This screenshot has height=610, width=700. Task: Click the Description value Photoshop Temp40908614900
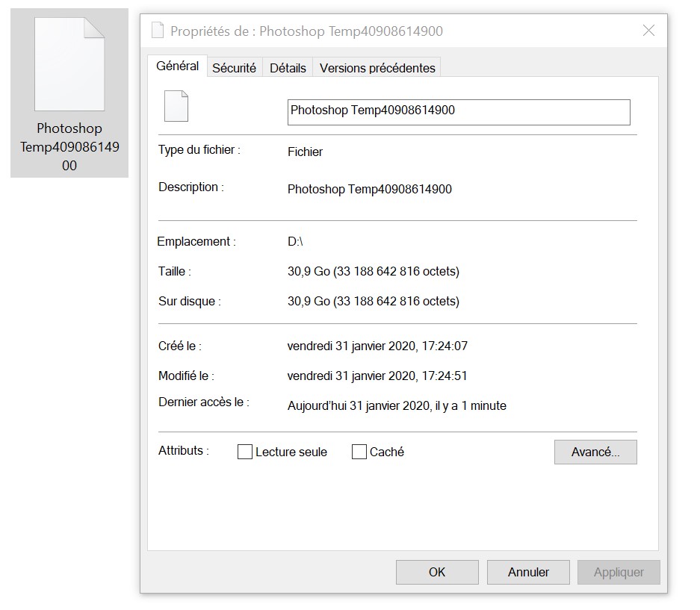[370, 189]
